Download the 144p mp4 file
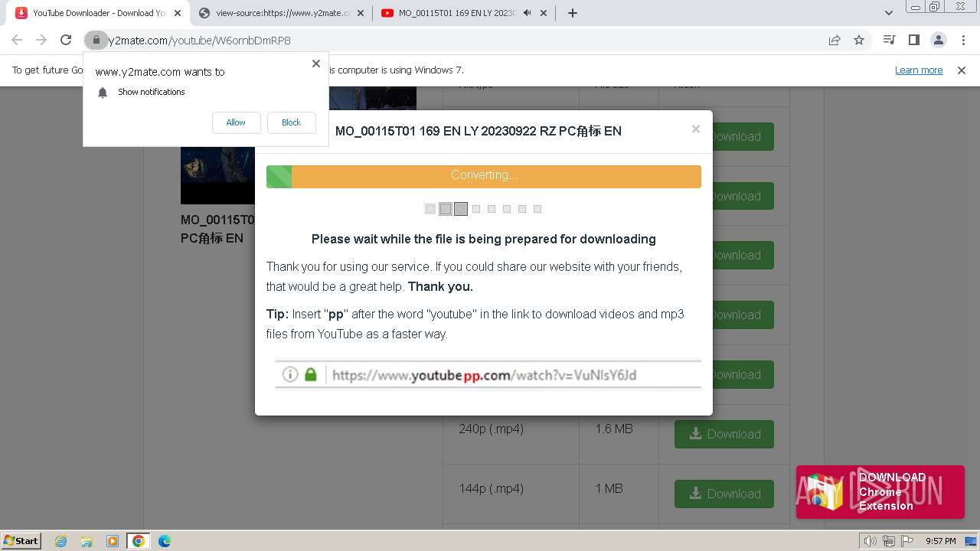 (x=724, y=494)
